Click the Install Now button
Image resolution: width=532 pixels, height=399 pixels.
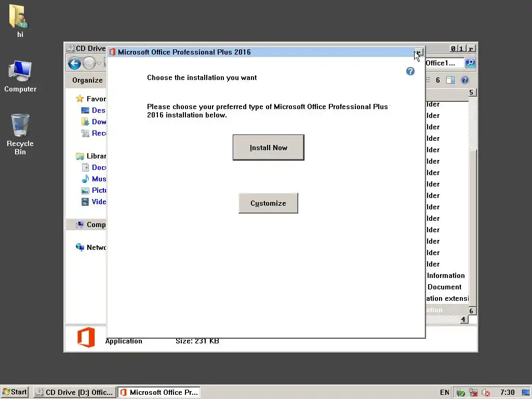tap(269, 148)
